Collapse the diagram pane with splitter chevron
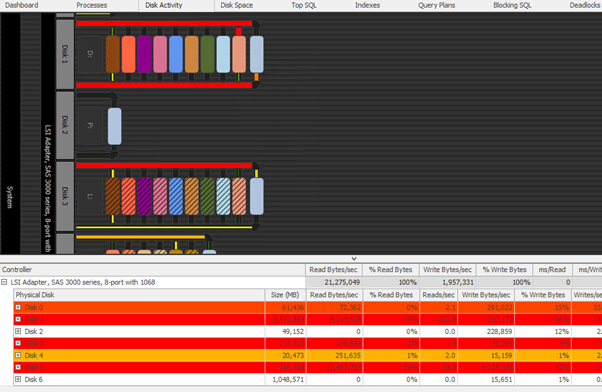The image size is (602, 392). [x=354, y=258]
